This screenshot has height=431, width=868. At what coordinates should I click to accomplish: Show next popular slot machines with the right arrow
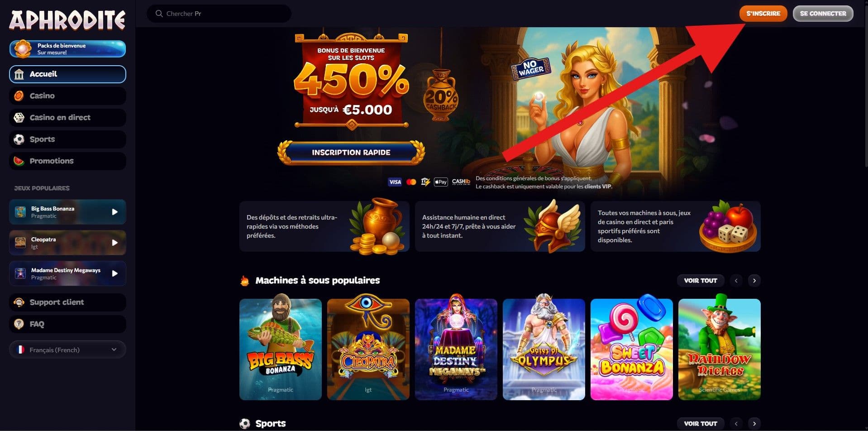[x=754, y=281]
